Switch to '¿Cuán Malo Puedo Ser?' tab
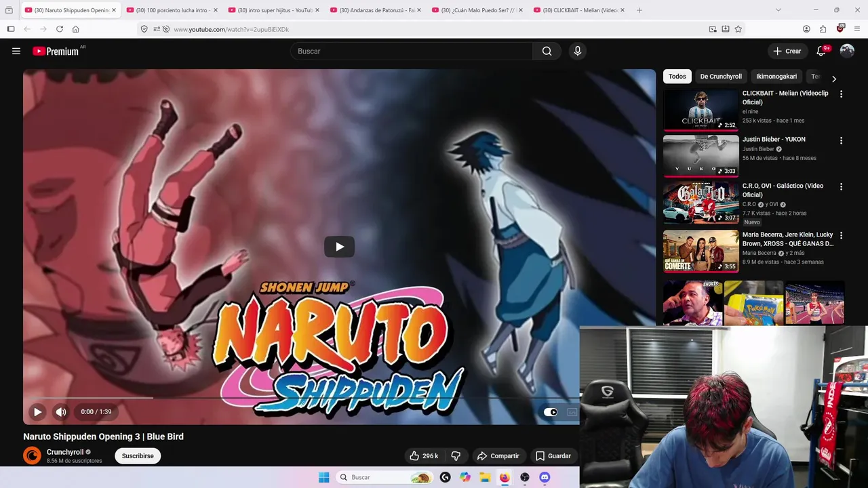This screenshot has width=868, height=488. (477, 10)
